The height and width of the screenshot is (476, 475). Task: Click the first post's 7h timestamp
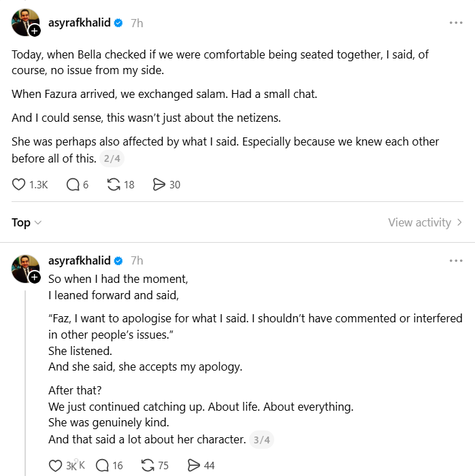click(x=137, y=22)
